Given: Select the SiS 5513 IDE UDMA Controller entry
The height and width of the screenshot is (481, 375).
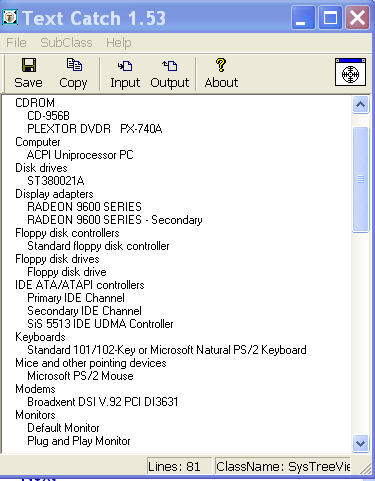Looking at the screenshot, I should (100, 324).
